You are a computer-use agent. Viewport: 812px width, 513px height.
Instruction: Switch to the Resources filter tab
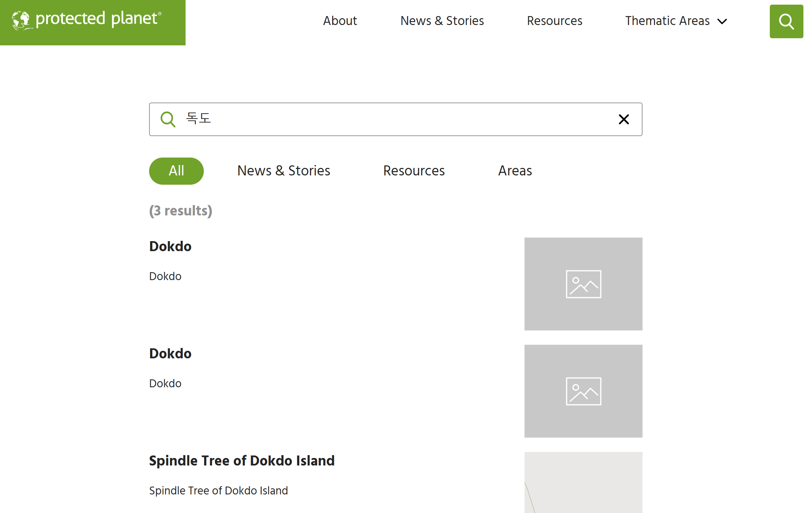tap(414, 171)
